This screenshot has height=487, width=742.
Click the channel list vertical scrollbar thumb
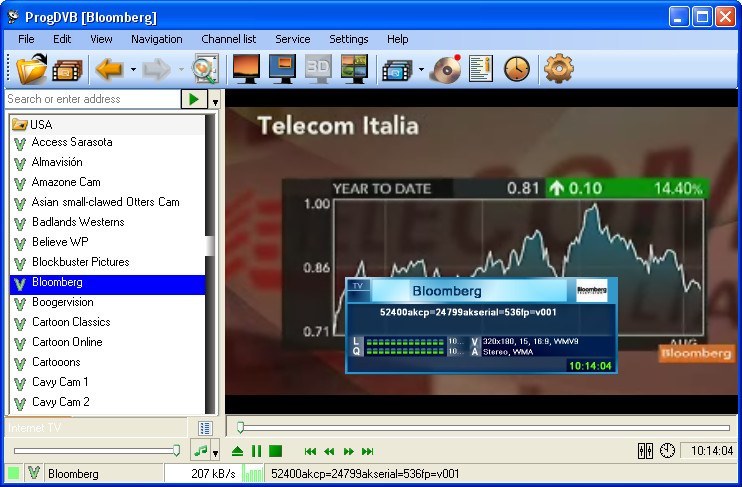210,246
